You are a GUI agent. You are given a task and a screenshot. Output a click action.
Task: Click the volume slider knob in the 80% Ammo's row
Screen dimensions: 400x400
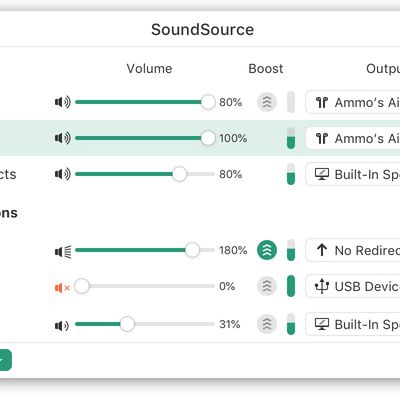[x=208, y=102]
